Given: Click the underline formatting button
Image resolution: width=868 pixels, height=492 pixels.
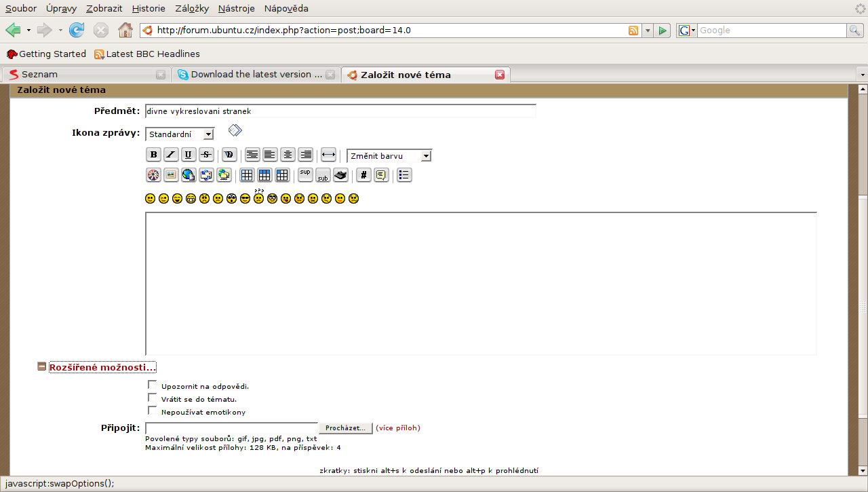Looking at the screenshot, I should 189,155.
